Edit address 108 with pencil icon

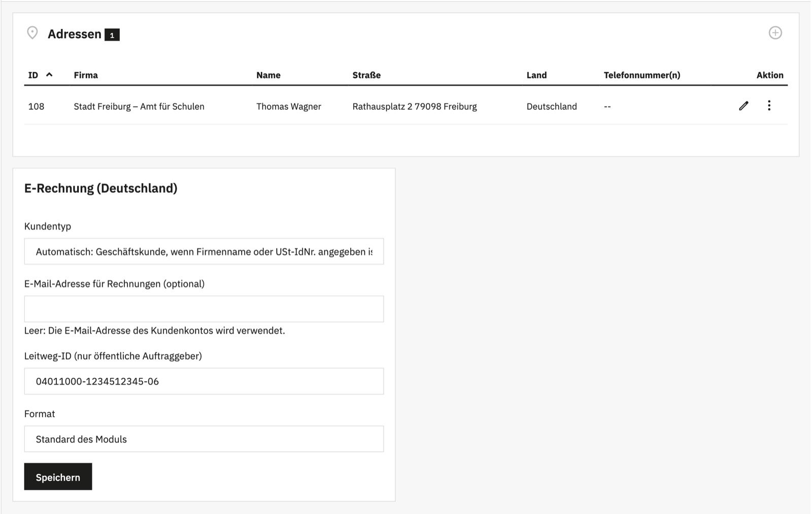pyautogui.click(x=743, y=106)
